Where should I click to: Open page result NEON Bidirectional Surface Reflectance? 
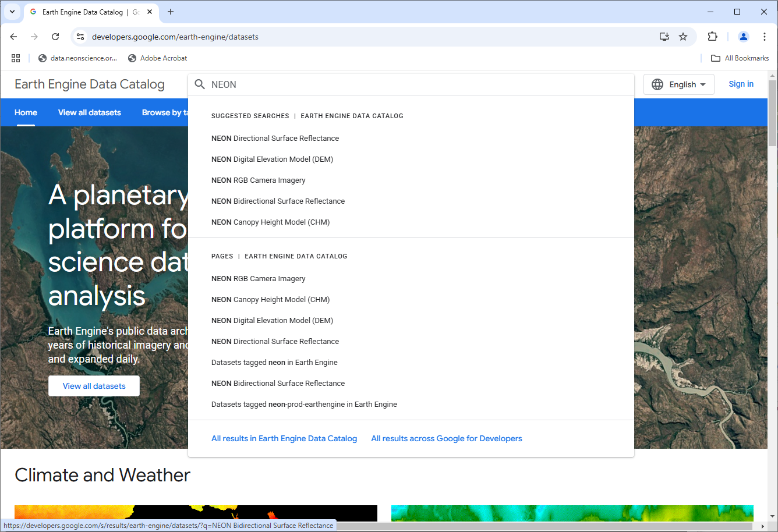coord(278,384)
